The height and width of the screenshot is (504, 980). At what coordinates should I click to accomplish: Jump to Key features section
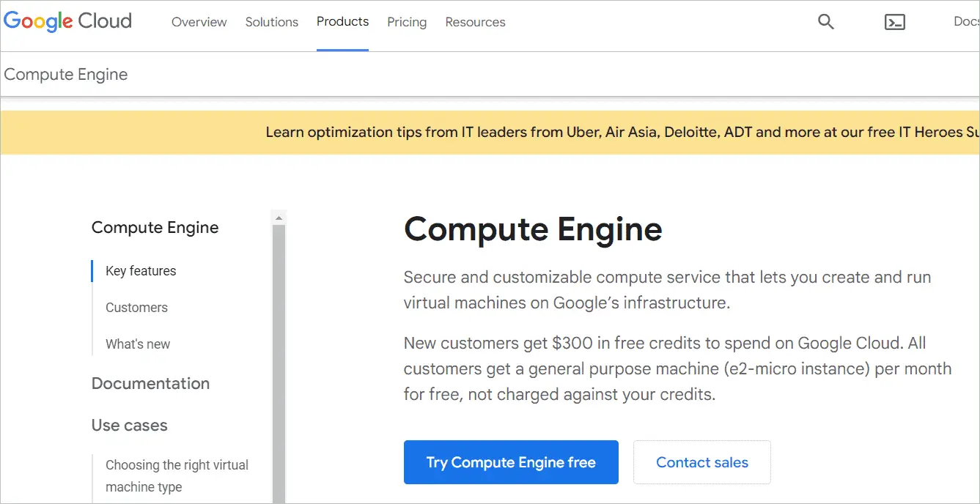click(x=141, y=271)
